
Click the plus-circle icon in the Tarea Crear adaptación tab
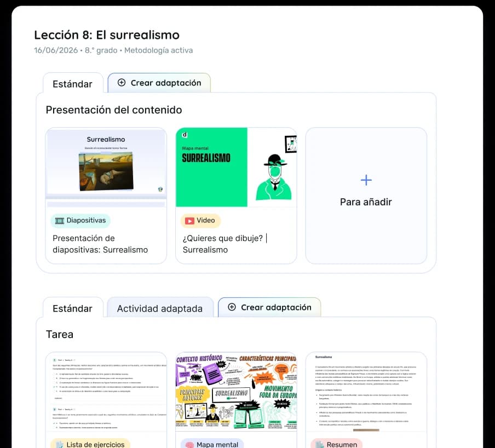coord(232,307)
